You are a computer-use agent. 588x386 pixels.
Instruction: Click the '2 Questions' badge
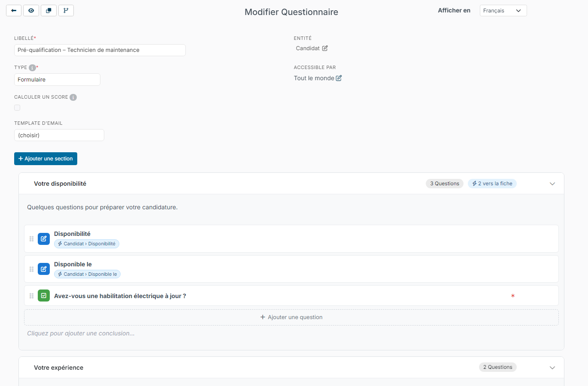[x=498, y=367]
